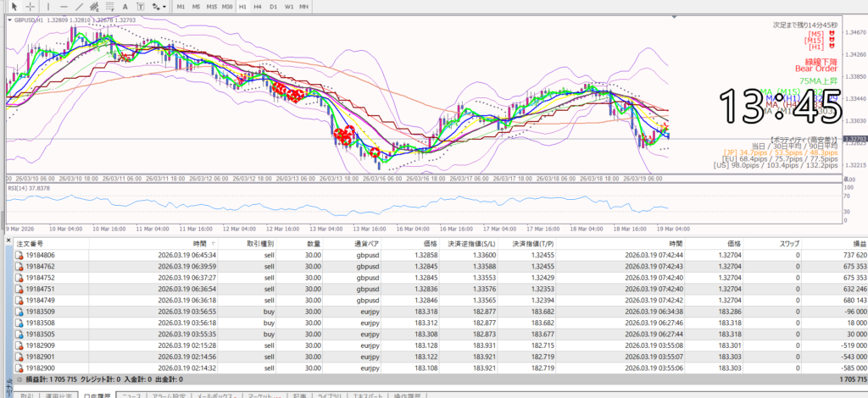Toggle the H4 timeframe button

pos(258,6)
